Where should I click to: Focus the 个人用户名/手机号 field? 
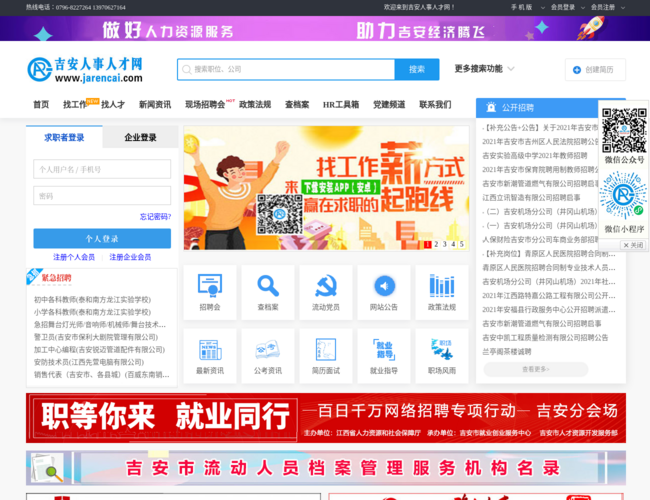coord(102,169)
